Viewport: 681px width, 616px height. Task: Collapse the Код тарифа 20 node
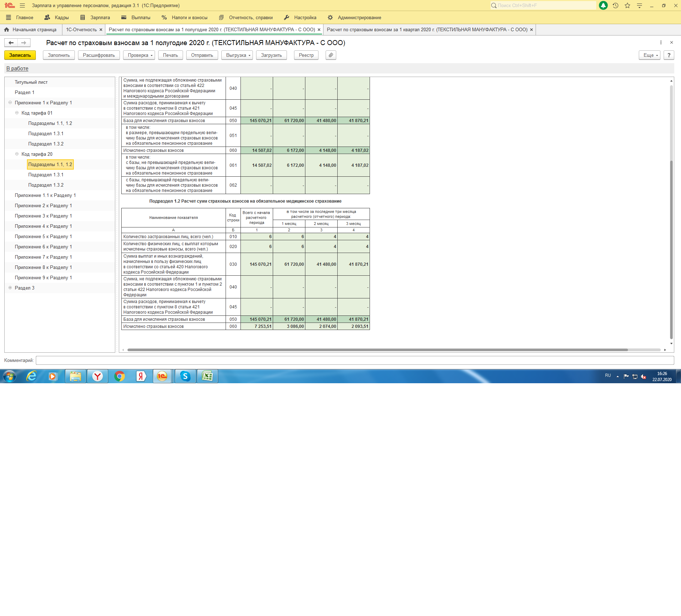17,154
